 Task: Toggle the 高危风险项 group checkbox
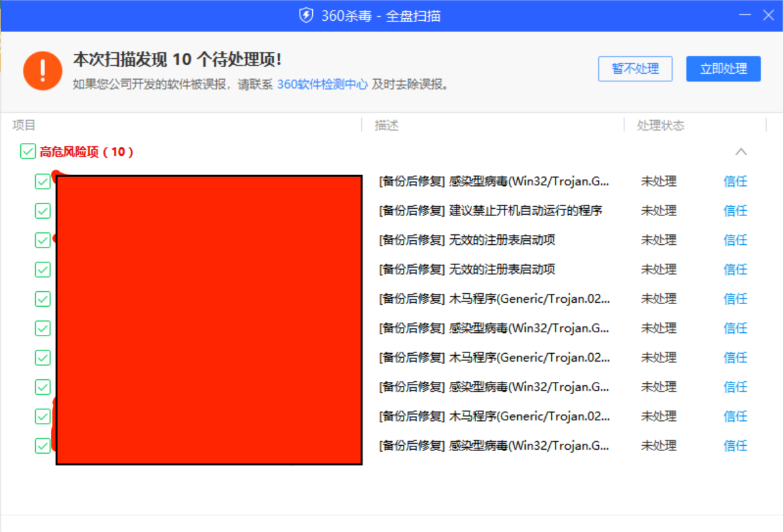[x=28, y=151]
